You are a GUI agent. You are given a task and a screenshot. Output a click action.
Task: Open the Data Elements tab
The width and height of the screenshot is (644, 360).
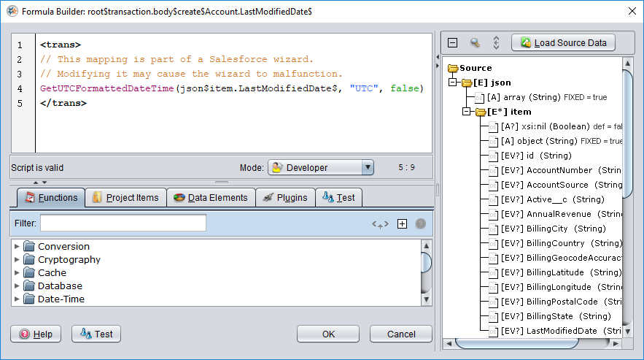[x=212, y=197]
